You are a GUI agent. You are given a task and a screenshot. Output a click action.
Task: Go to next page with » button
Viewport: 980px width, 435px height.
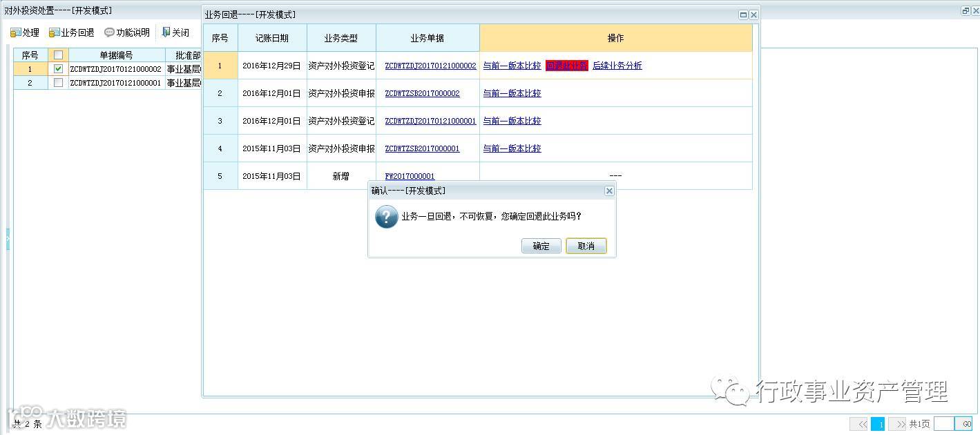[x=897, y=424]
